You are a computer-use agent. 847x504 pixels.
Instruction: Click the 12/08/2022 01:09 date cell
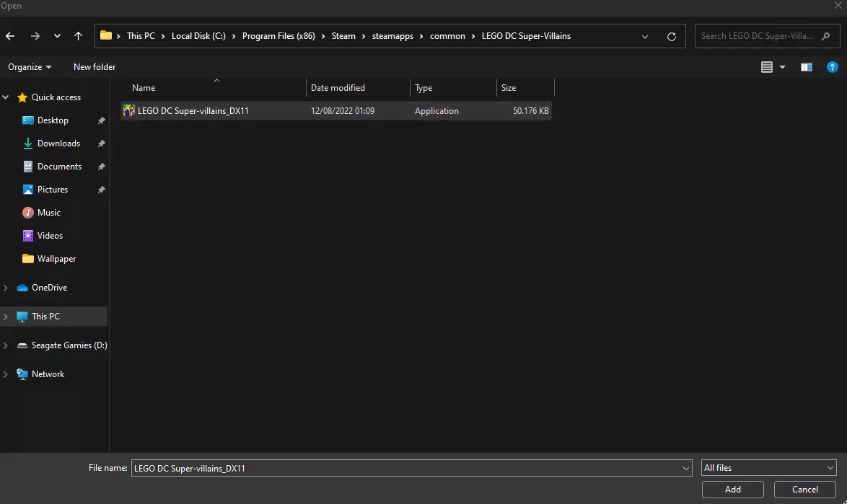(343, 110)
